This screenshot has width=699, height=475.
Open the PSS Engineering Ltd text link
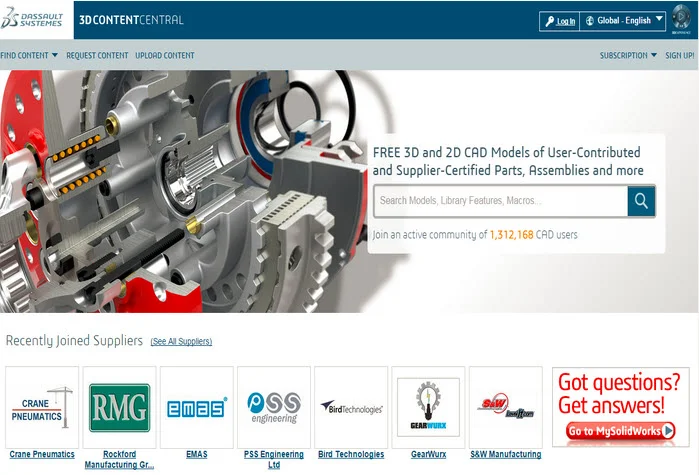coord(274,459)
